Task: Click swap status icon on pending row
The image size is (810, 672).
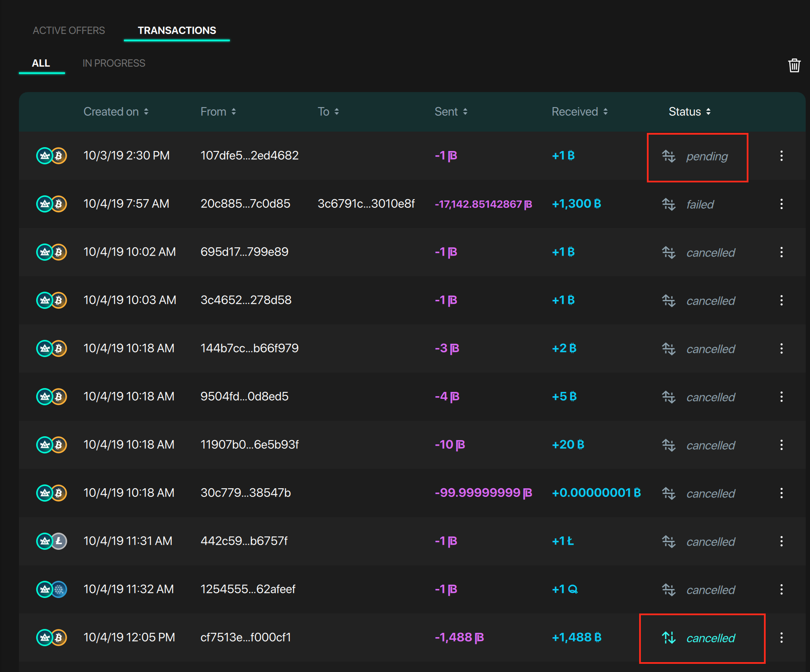Action: (669, 156)
